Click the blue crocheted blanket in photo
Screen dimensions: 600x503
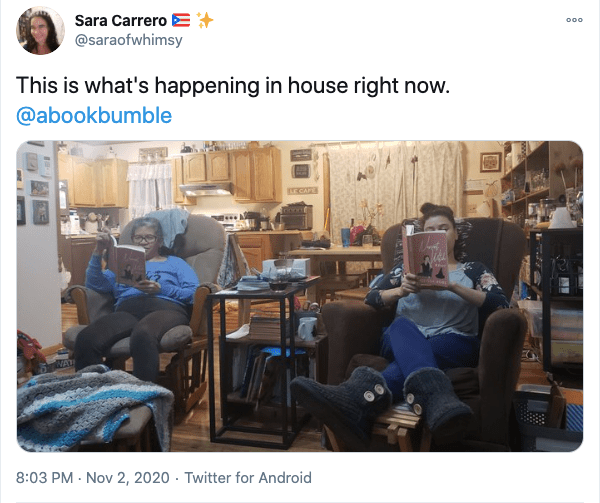[x=92, y=407]
